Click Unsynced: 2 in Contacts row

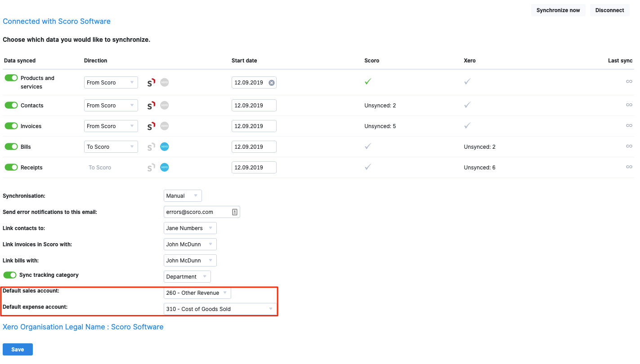coord(380,106)
